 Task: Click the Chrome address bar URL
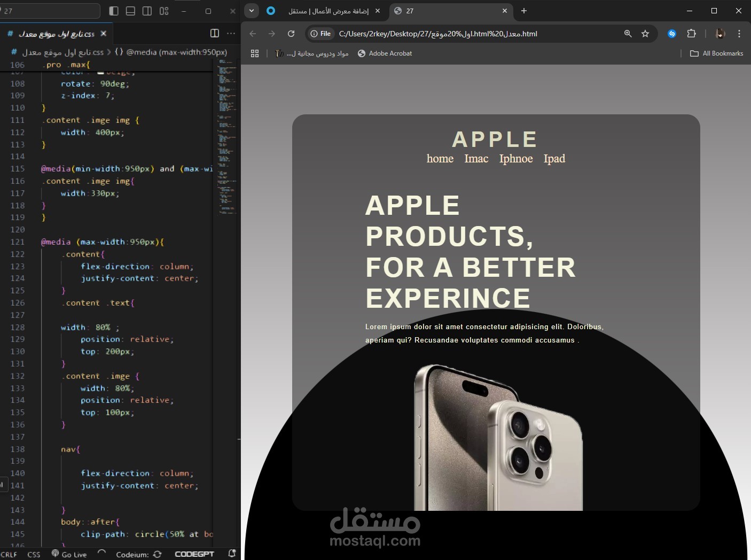click(438, 34)
